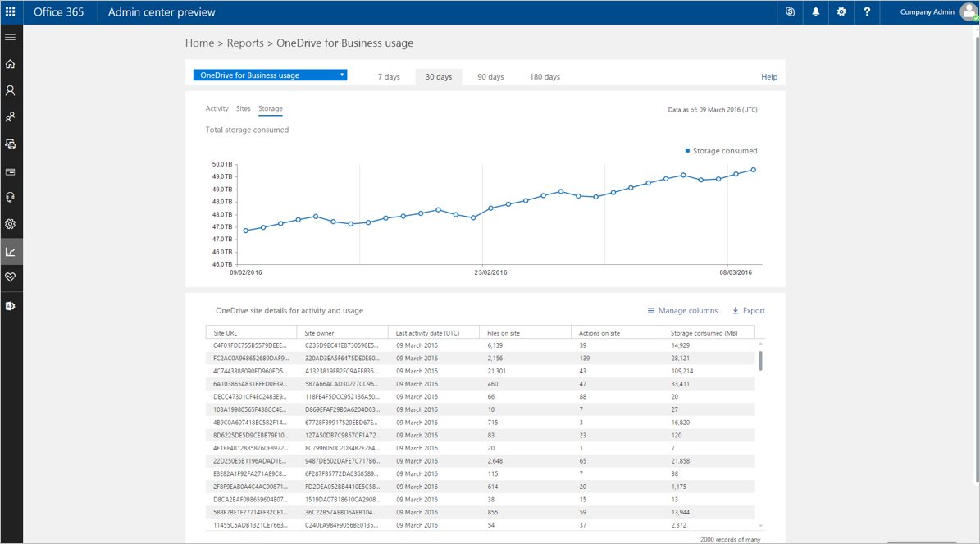Open the Help question mark menu
This screenshot has height=544, width=980.
866,12
